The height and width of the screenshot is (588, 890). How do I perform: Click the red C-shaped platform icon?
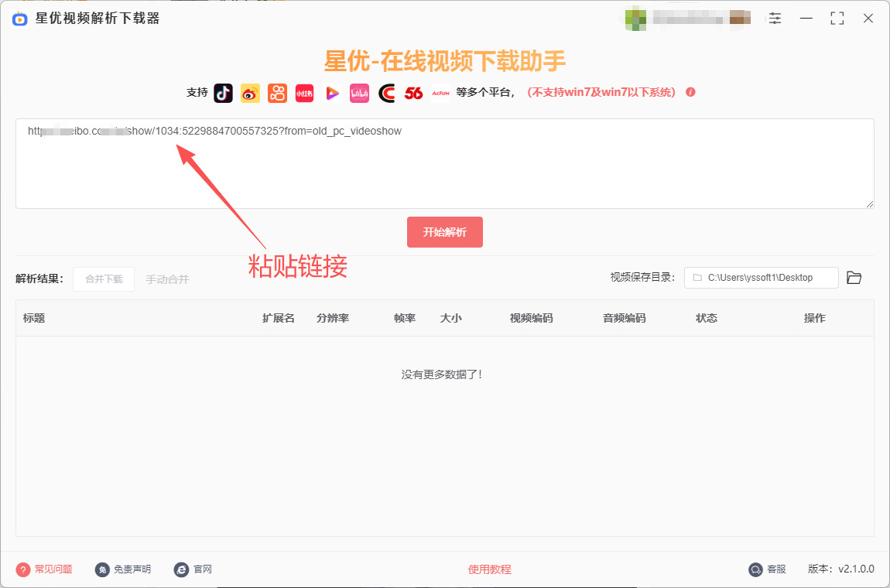pos(386,93)
